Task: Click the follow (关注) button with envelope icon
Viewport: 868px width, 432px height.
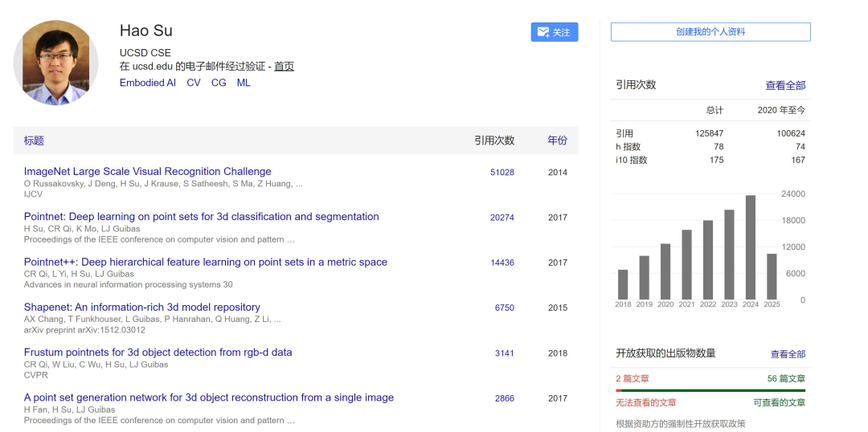Action: [x=554, y=32]
